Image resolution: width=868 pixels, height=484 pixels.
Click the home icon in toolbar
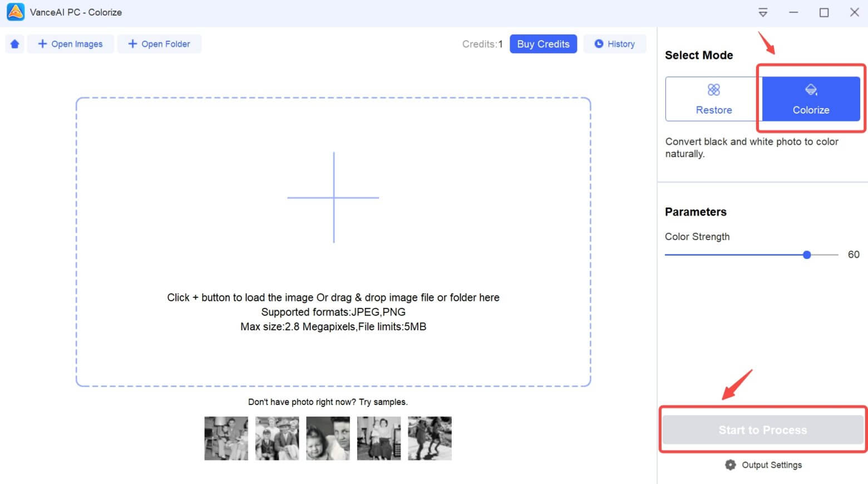[15, 44]
